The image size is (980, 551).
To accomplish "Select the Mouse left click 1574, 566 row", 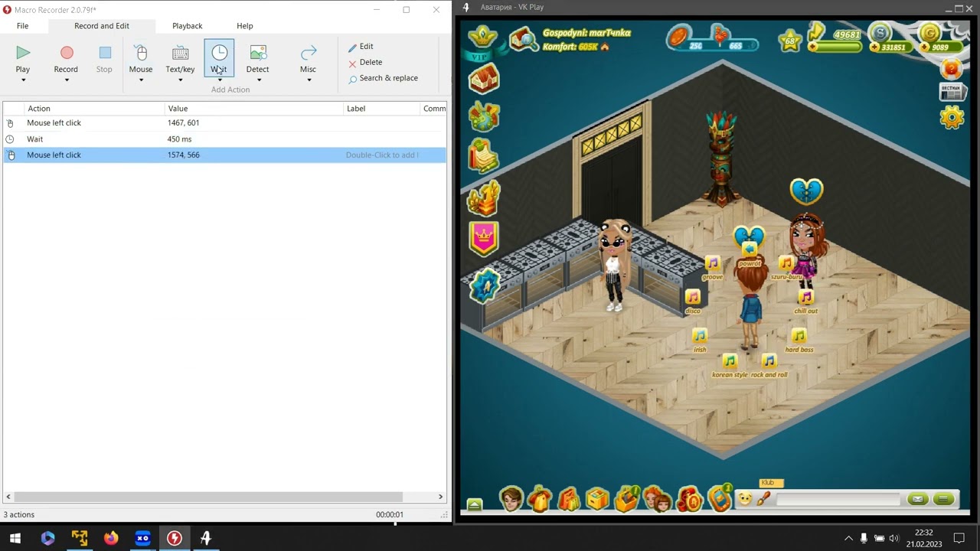I will (224, 155).
